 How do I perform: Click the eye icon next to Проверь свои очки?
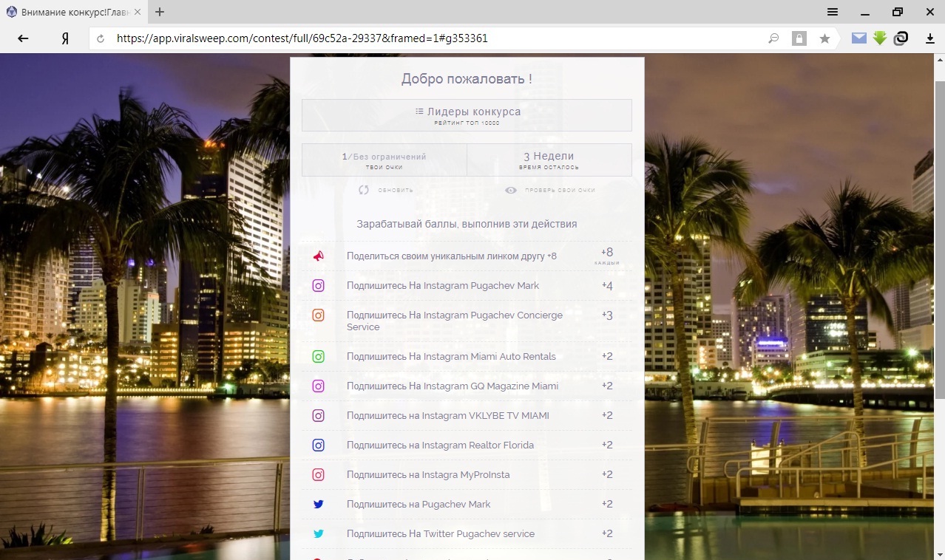tap(511, 190)
